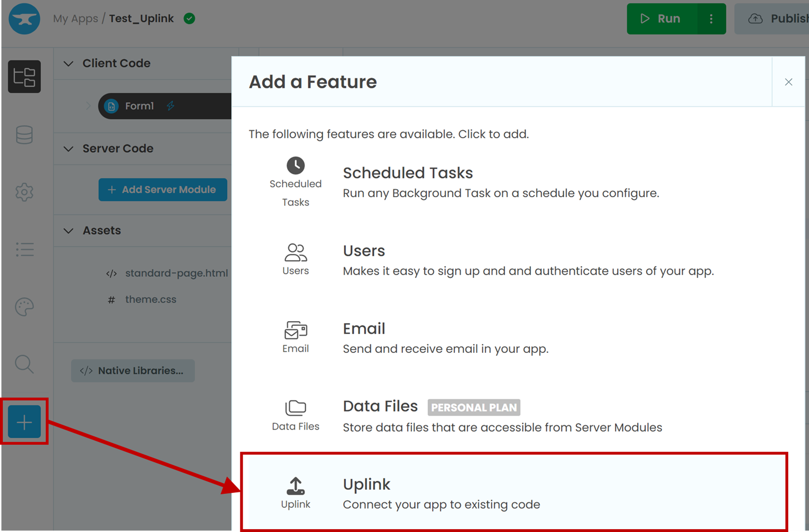Image resolution: width=809 pixels, height=532 pixels.
Task: Click the Publish button
Action: [x=772, y=19]
